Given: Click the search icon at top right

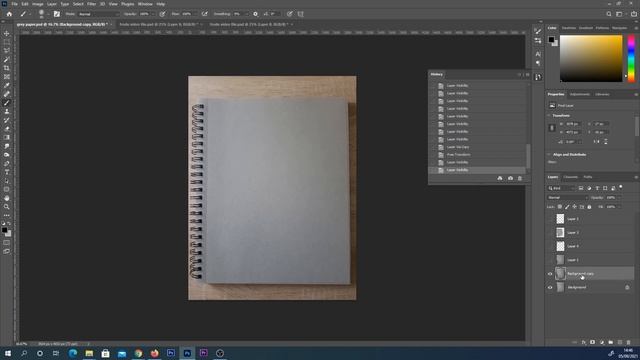Looking at the screenshot, I should coord(609,14).
